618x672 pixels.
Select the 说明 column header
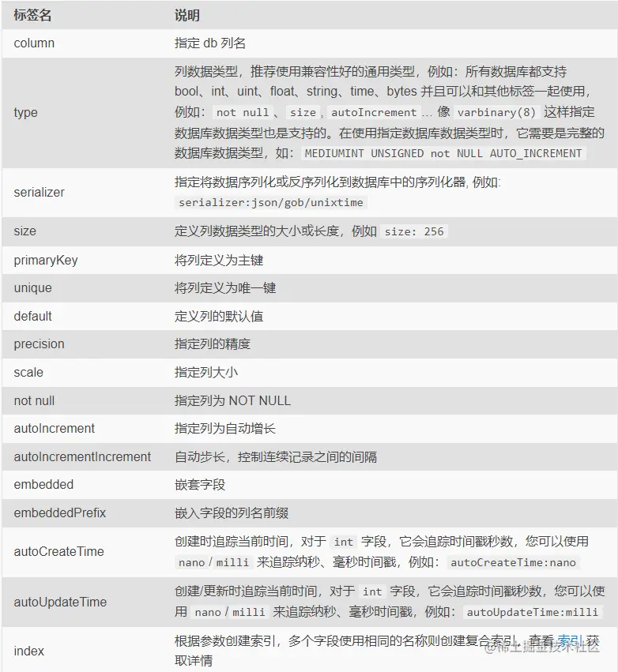click(187, 15)
